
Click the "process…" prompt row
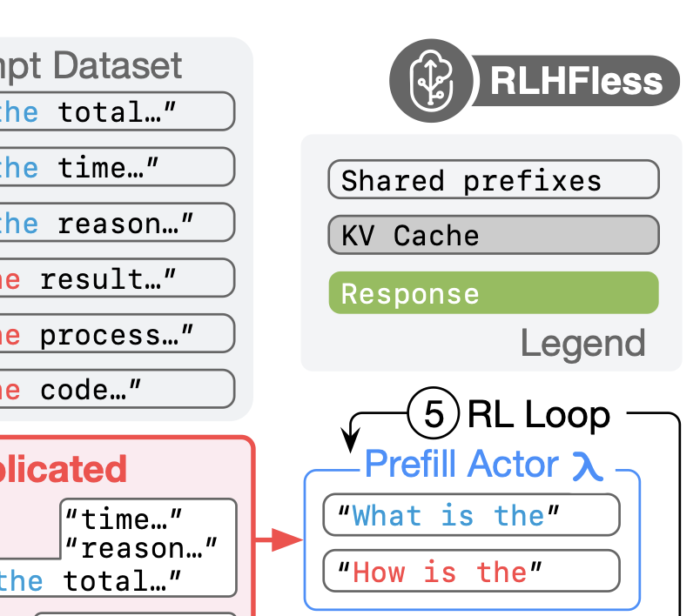coord(116,334)
